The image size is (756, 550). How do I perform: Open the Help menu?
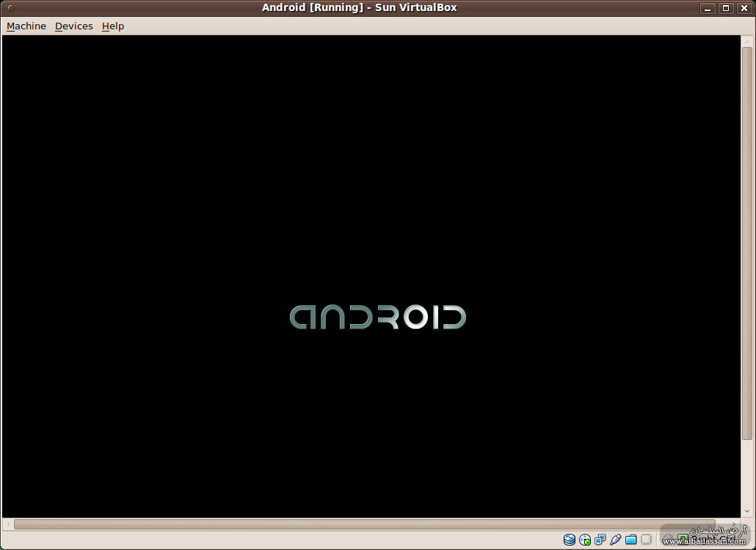pyautogui.click(x=113, y=26)
